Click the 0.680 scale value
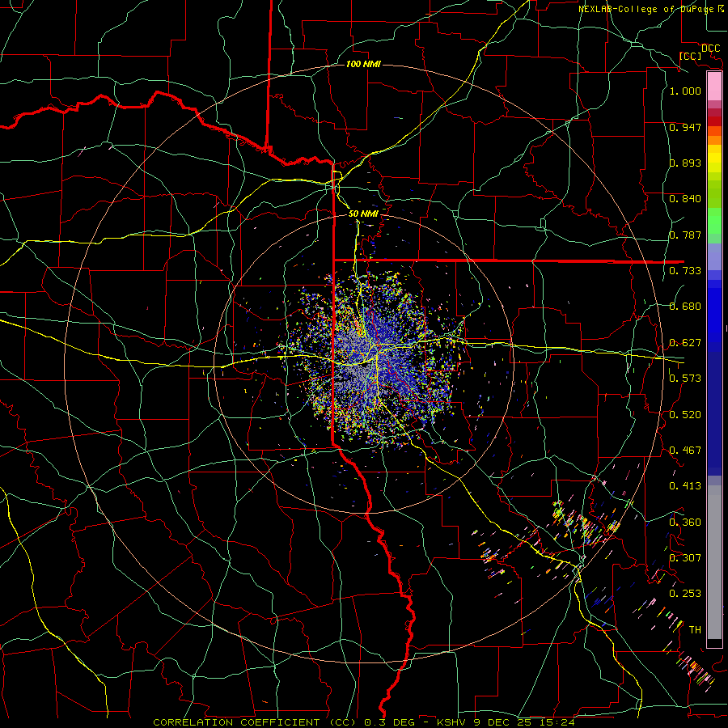Screen dimensions: 728x728 coord(685,307)
